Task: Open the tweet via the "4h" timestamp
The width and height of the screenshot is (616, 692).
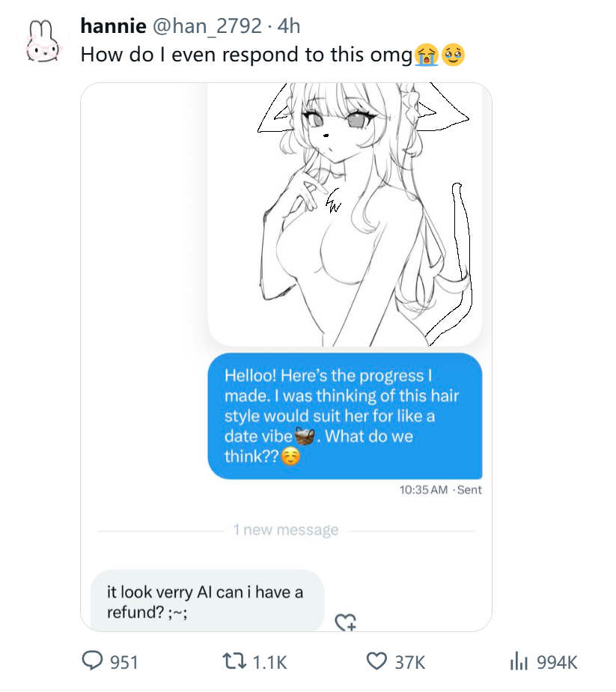Action: [x=288, y=27]
